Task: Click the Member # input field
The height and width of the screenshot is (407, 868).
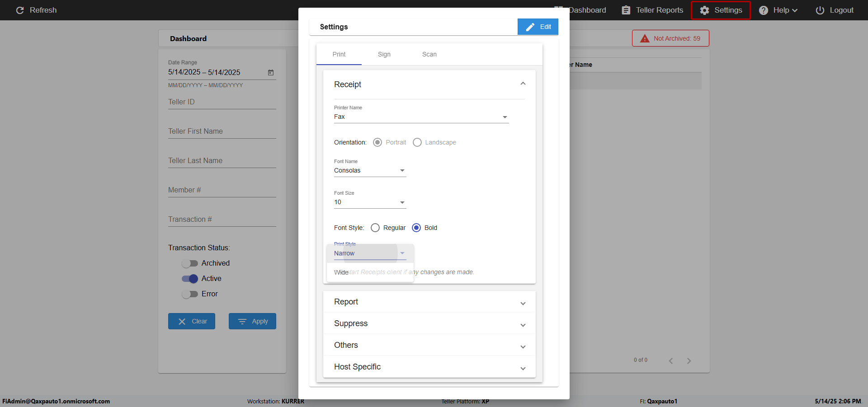Action: click(x=222, y=190)
